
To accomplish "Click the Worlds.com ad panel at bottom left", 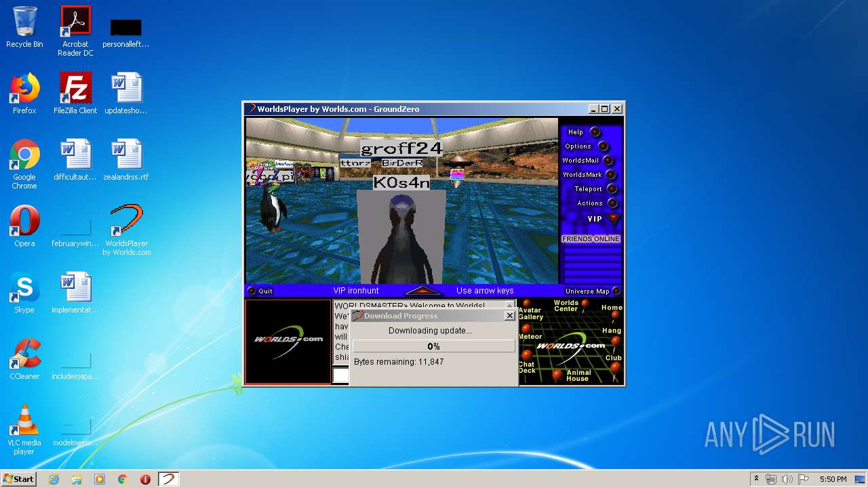I will tap(288, 342).
